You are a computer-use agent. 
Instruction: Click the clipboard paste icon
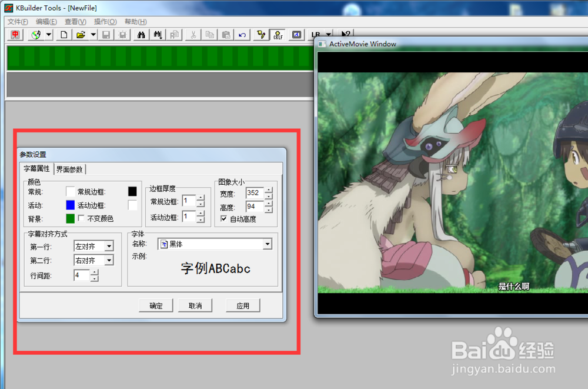(226, 35)
